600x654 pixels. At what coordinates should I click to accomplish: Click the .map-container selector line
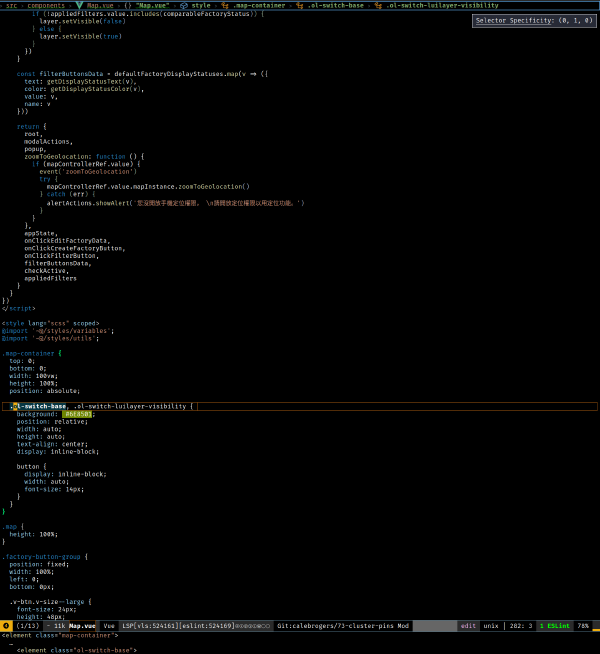tap(32, 353)
